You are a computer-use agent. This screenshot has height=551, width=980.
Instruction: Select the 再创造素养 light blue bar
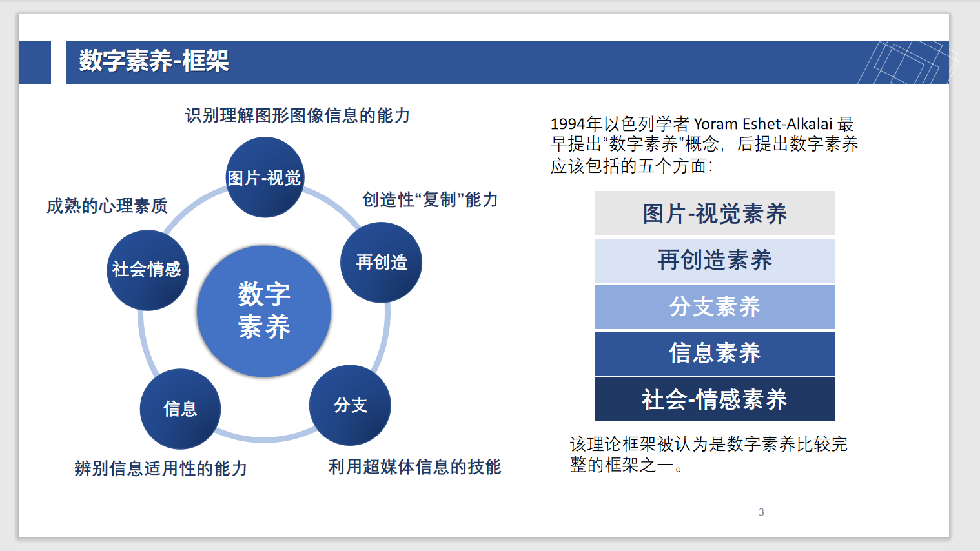pyautogui.click(x=714, y=260)
